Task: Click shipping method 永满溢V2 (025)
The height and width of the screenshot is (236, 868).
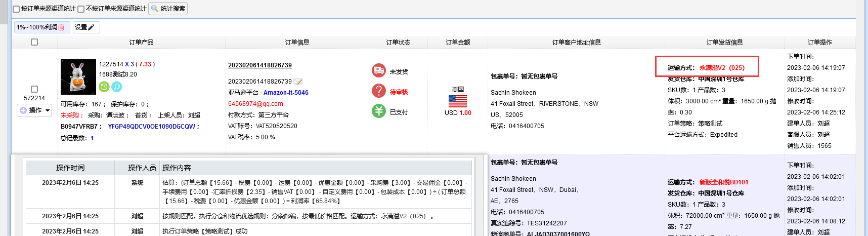Action: [722, 68]
